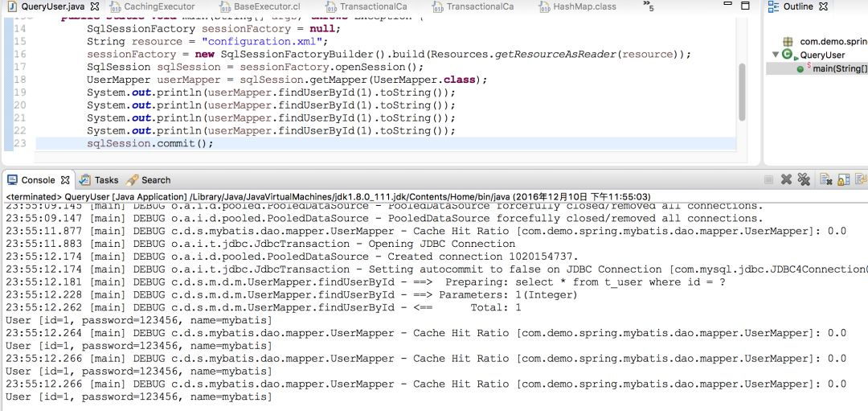Open the first TransactionalCa editor tab
The image size is (868, 411).
pos(374,6)
